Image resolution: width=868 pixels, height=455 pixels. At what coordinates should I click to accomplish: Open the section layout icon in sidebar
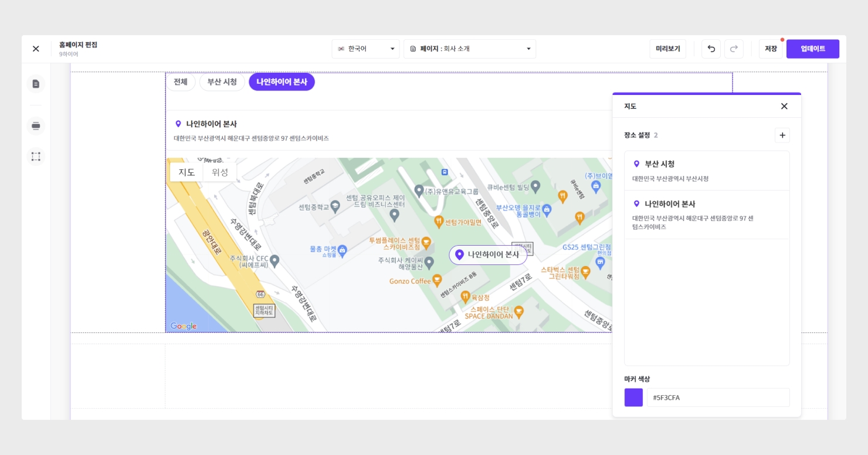pos(36,126)
